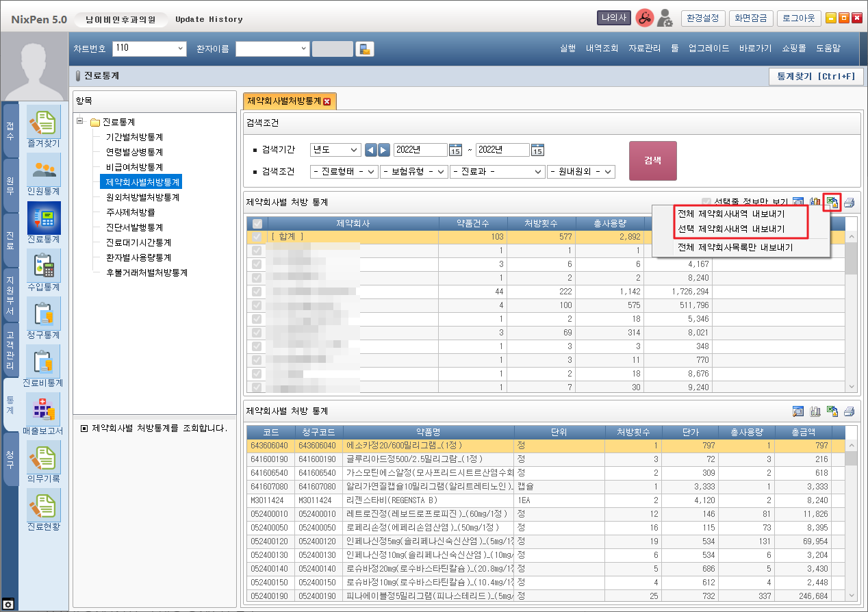Viewport: 868px width, 612px height.
Task: Click the red 검색 button
Action: [652, 161]
